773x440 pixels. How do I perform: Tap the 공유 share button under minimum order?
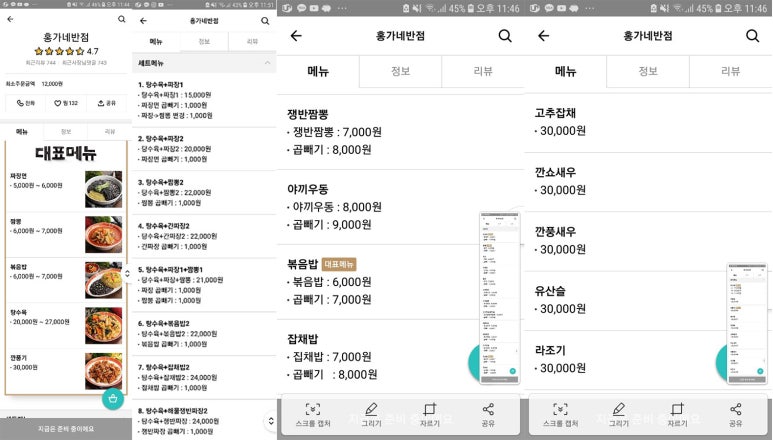coord(106,103)
